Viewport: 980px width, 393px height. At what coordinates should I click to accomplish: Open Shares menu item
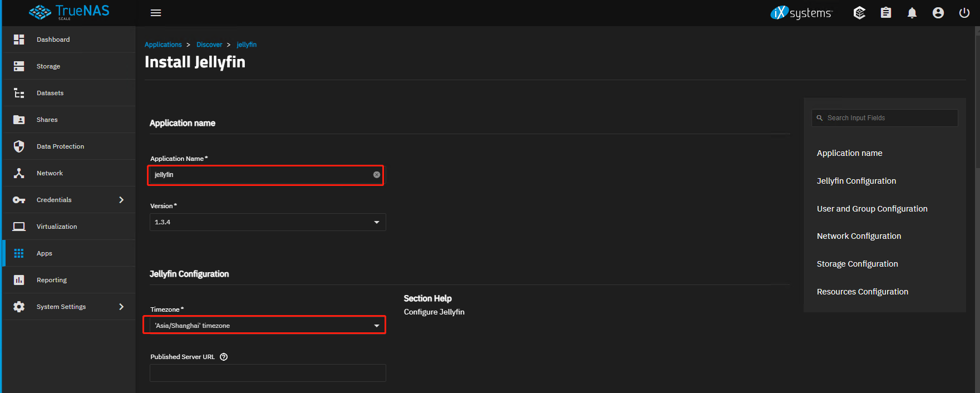point(69,120)
